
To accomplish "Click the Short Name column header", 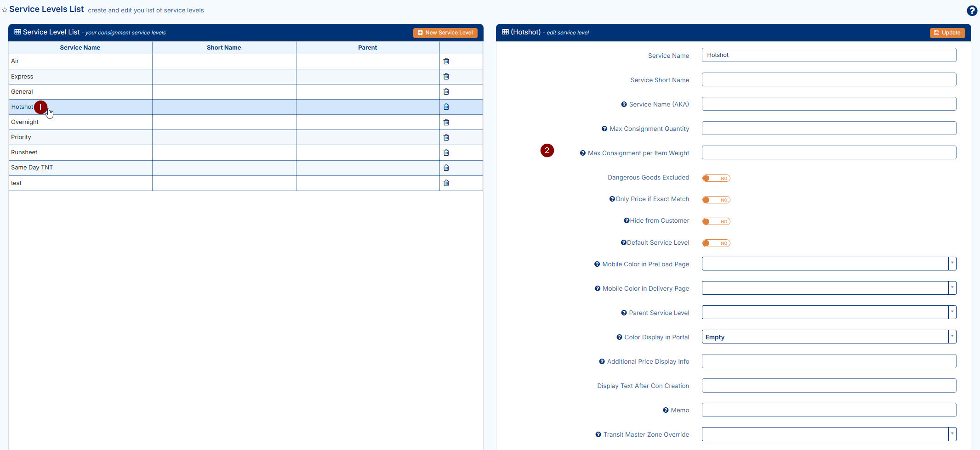I will point(224,48).
